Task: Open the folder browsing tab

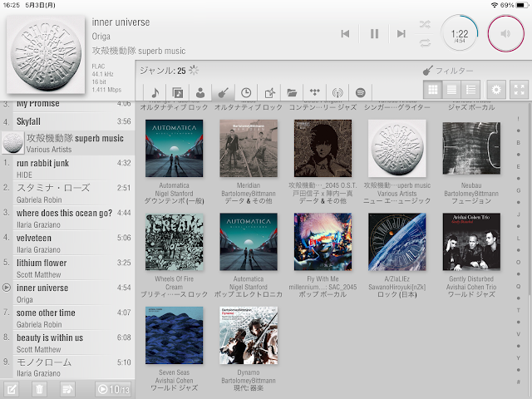Action: point(292,92)
